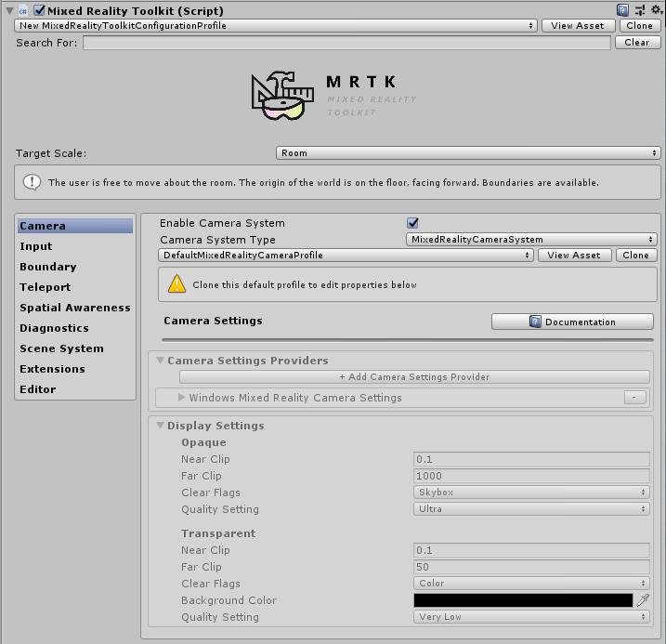Toggle the Mixed Reality Toolkit script checkbox
The width and height of the screenshot is (666, 644).
tap(39, 10)
